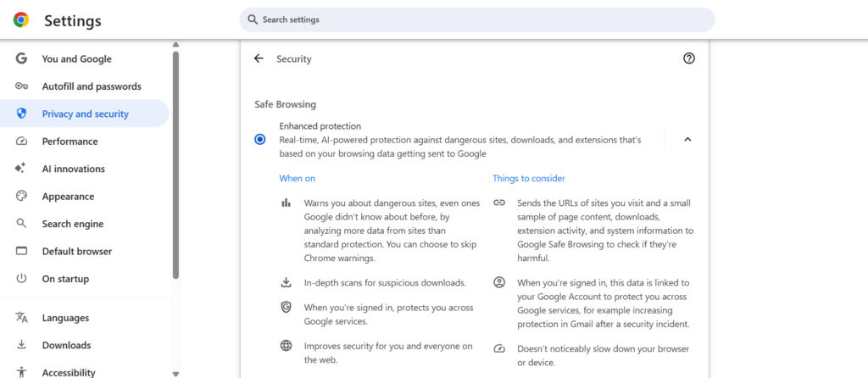868x378 pixels.
Task: Click the In-depth scans for suspicious downloads text
Action: click(x=385, y=283)
